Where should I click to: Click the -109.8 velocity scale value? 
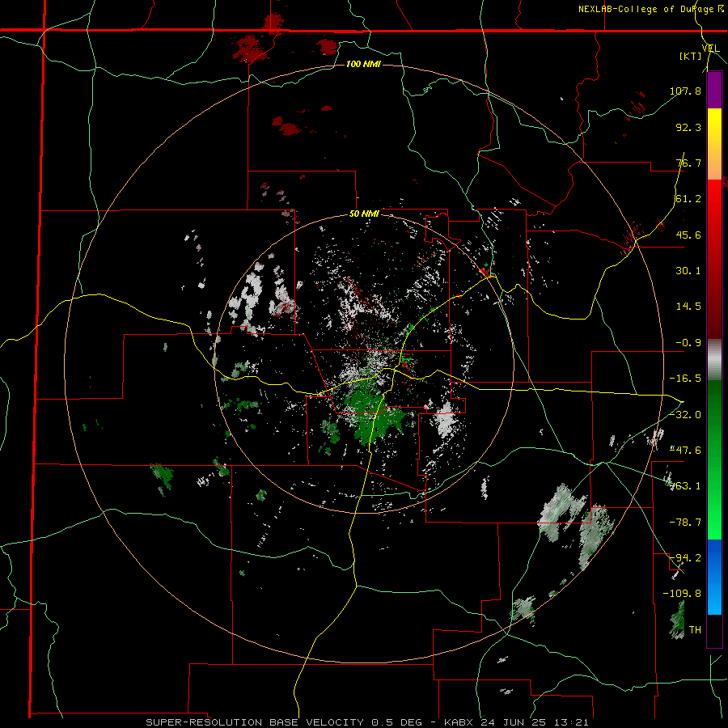point(682,594)
